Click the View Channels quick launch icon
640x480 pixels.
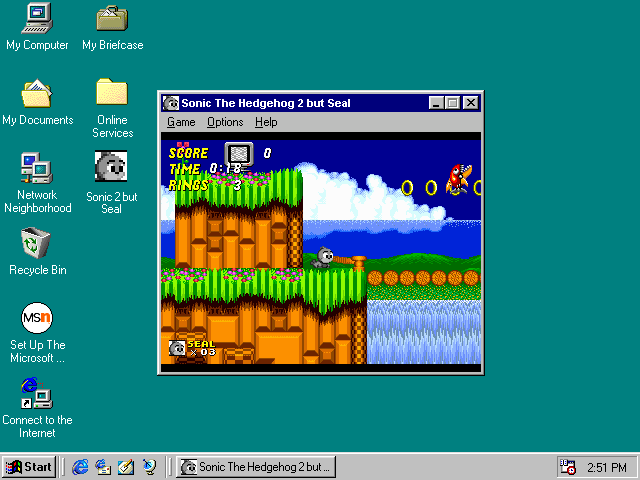[x=149, y=467]
